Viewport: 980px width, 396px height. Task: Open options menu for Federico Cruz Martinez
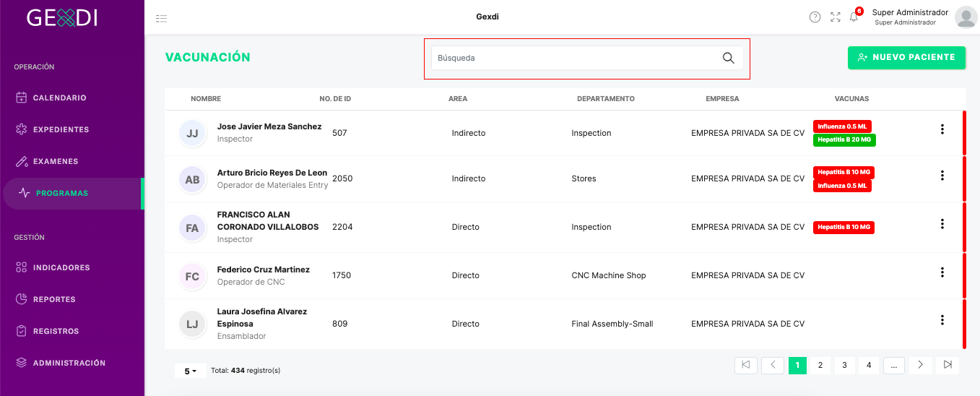tap(942, 272)
